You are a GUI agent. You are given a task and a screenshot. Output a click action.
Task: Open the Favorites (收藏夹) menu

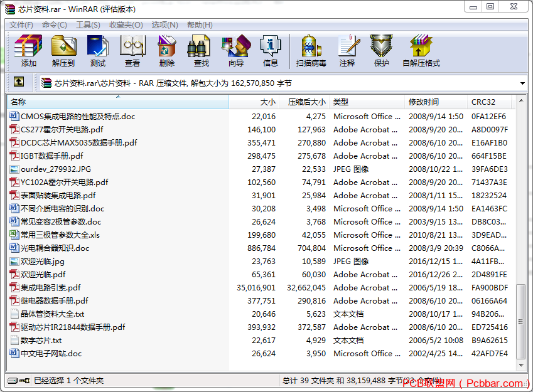126,25
